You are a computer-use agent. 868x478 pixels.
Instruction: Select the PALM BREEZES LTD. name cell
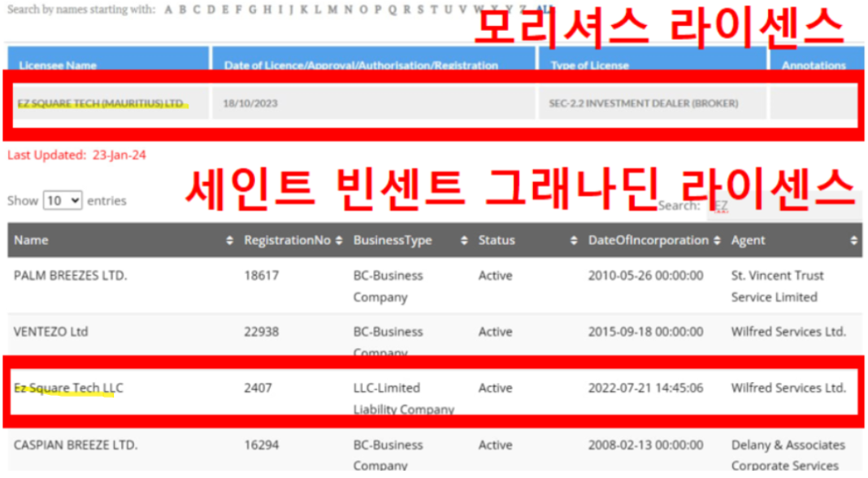pyautogui.click(x=71, y=276)
